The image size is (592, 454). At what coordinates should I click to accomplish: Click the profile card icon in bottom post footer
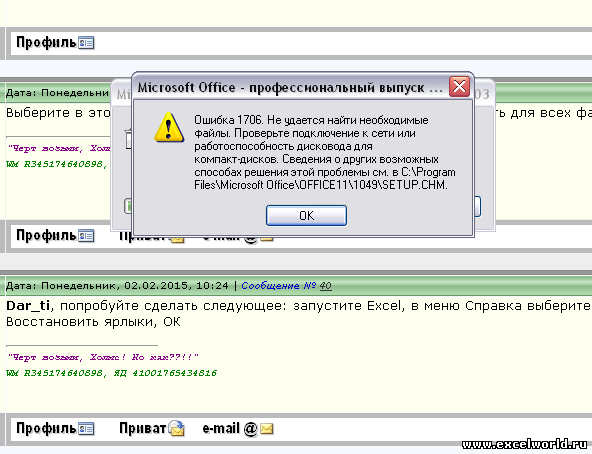(x=86, y=429)
